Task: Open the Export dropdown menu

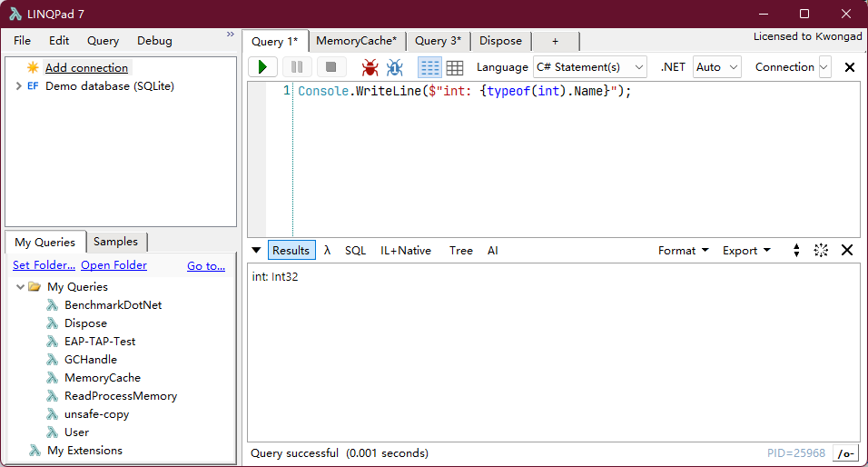Action: 746,251
